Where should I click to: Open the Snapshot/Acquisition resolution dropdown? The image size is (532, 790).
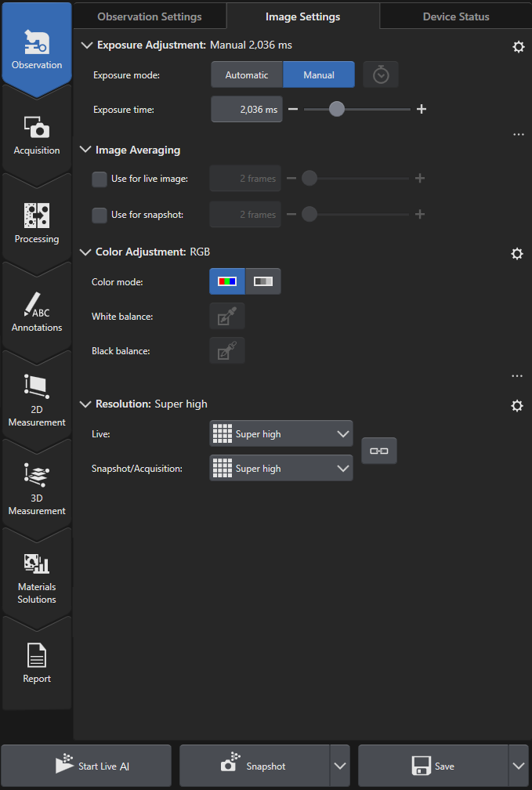(281, 469)
